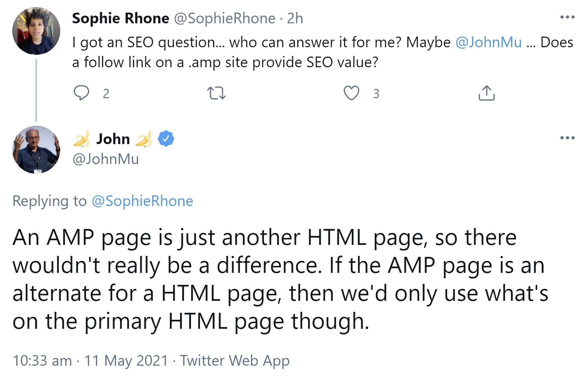
Task: Select Sophie Rhone's display name
Action: (120, 18)
